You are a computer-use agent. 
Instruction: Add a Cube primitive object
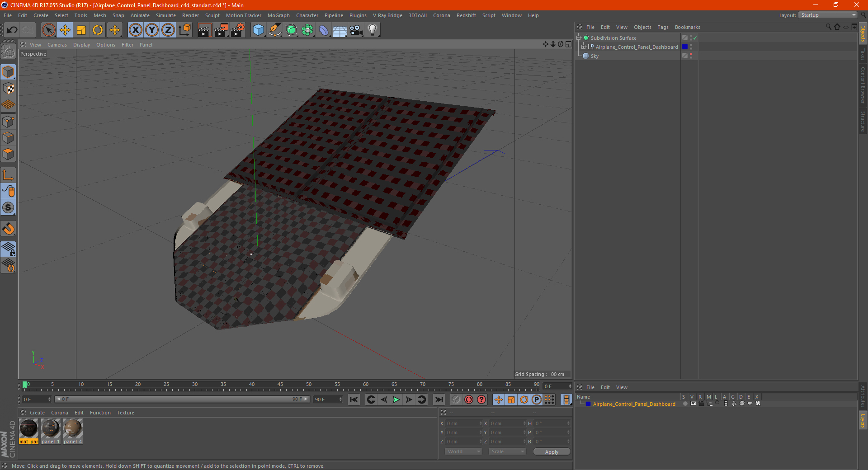pyautogui.click(x=258, y=30)
